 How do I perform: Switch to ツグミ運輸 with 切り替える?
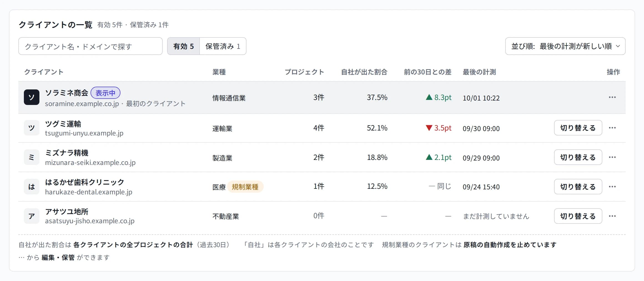(578, 128)
